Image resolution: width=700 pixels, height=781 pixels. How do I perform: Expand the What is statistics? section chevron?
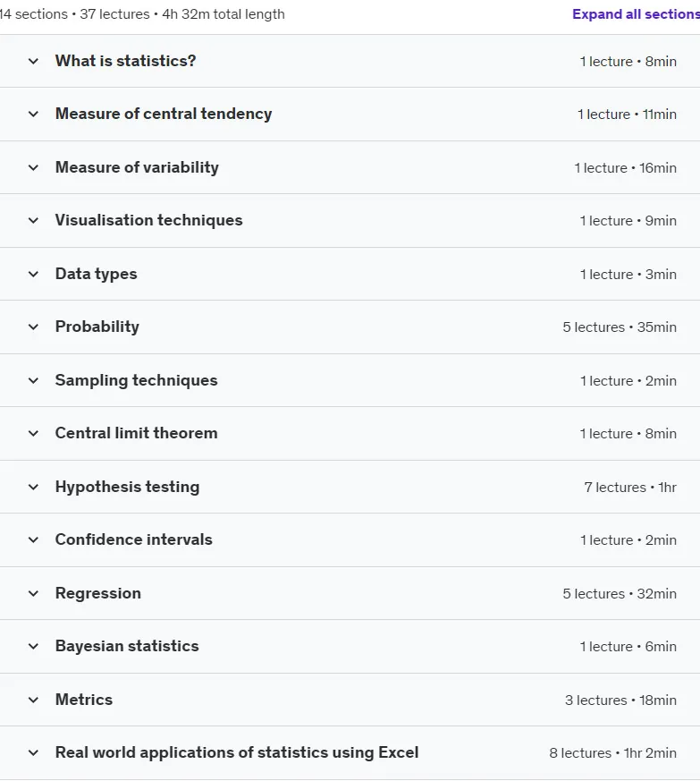point(33,61)
